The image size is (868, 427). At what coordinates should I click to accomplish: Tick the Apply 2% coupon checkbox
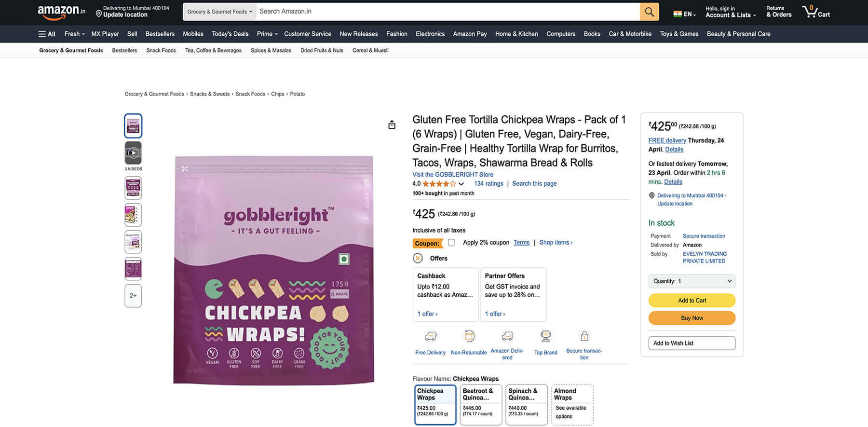pyautogui.click(x=451, y=243)
